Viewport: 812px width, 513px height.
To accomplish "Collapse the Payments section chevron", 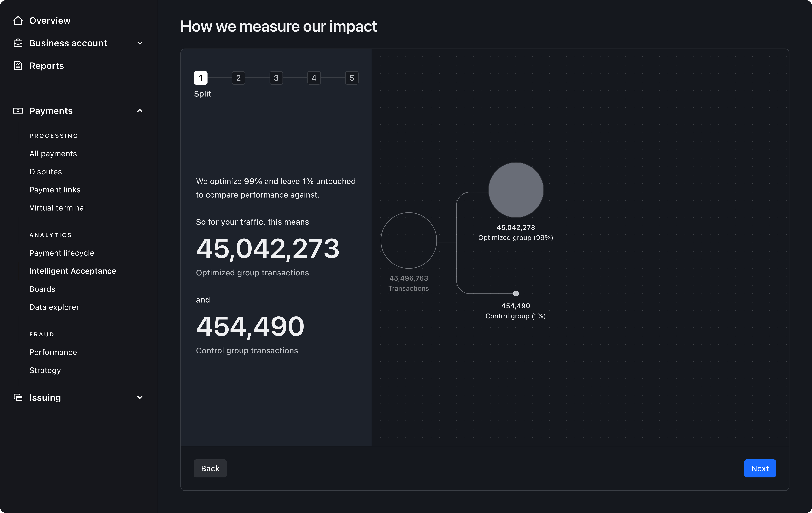I will [x=140, y=111].
